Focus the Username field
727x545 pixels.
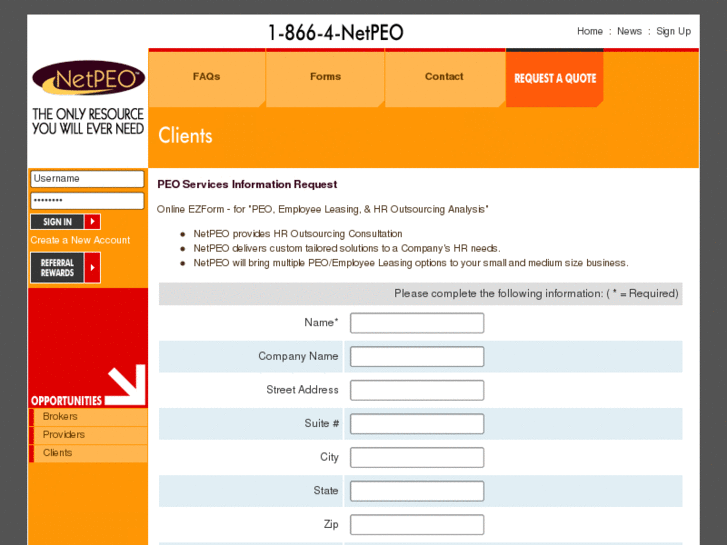click(87, 179)
